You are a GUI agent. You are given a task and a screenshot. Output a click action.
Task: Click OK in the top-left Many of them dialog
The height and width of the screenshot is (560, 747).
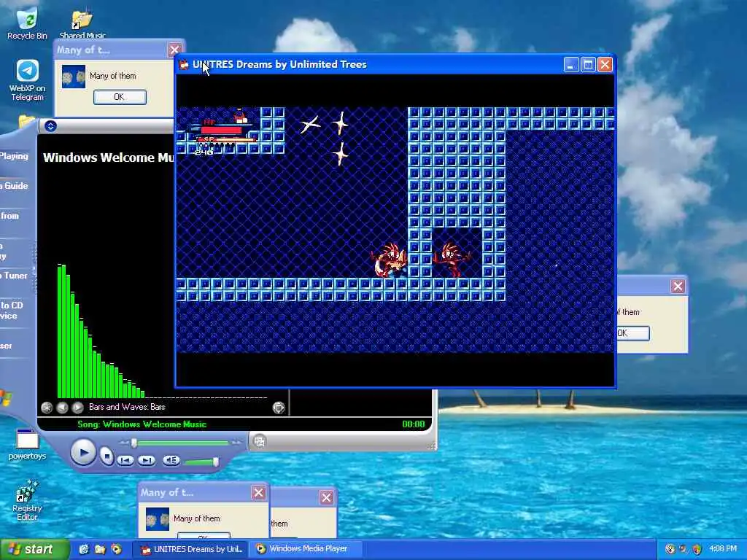pyautogui.click(x=120, y=97)
